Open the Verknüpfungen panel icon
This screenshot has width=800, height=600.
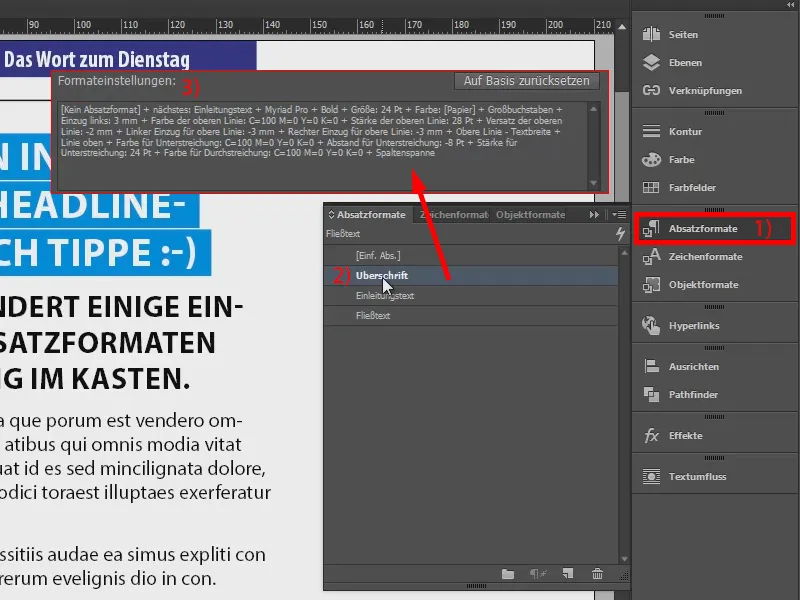tap(651, 90)
